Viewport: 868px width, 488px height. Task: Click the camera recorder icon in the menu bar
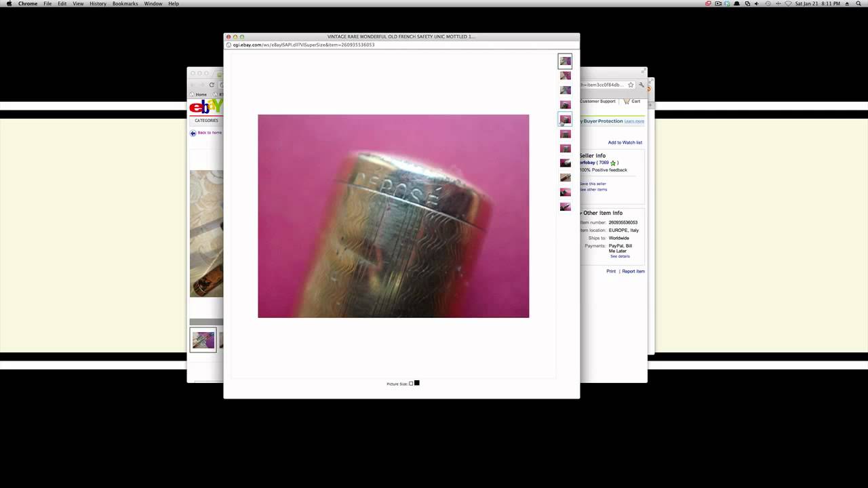(x=718, y=3)
